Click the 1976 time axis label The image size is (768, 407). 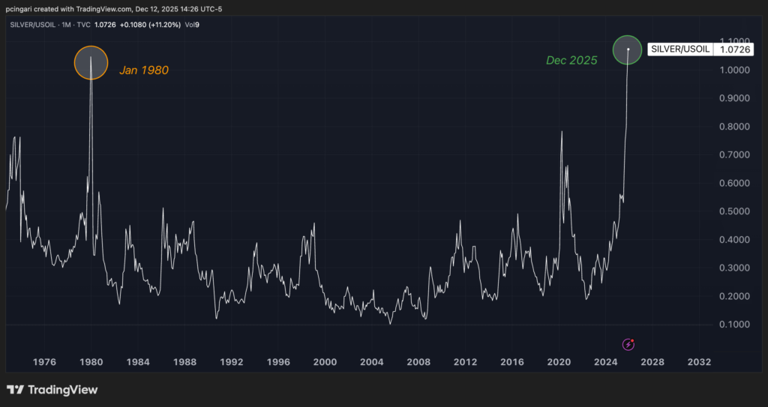point(44,362)
